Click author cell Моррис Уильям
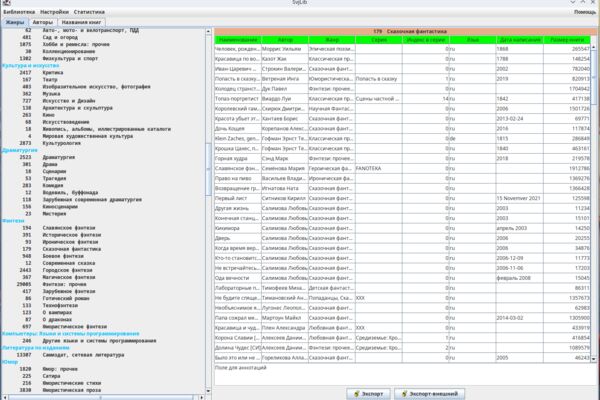Screen dimensions: 600x400 coord(285,49)
